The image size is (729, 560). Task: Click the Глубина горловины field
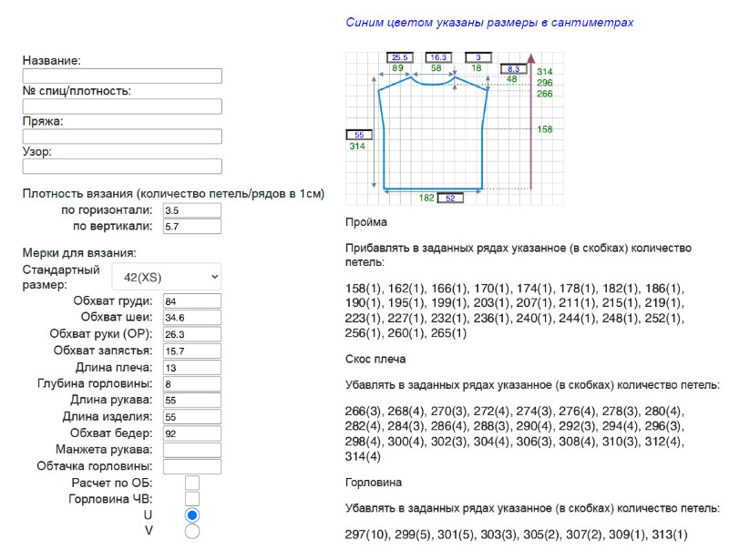point(191,384)
